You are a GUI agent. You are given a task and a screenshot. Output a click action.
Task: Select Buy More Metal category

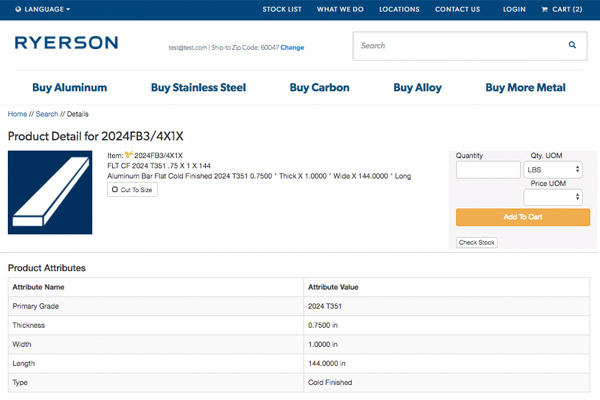tap(525, 88)
